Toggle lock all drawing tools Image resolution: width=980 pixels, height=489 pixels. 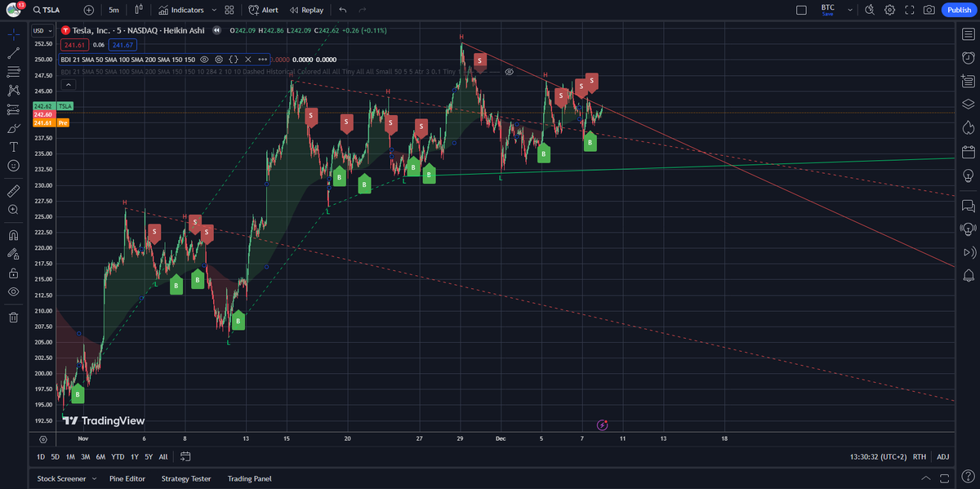(13, 272)
